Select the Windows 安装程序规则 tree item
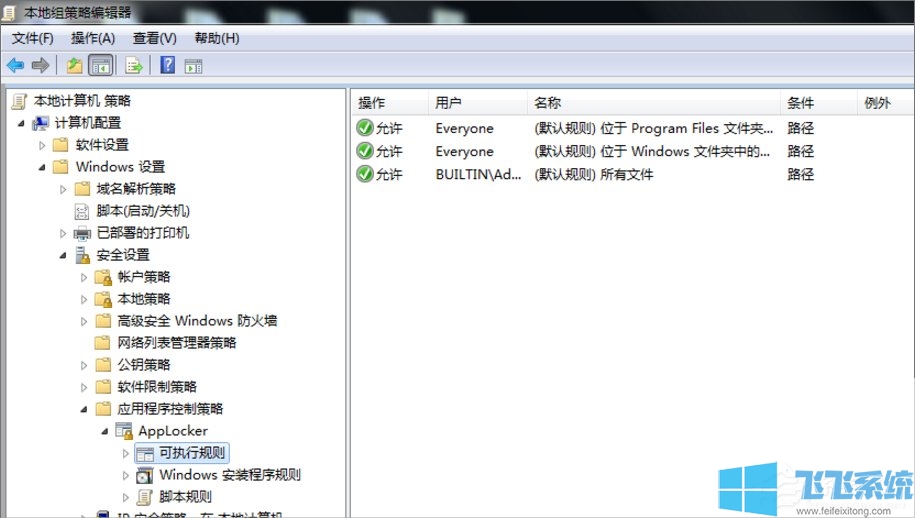 [x=229, y=475]
